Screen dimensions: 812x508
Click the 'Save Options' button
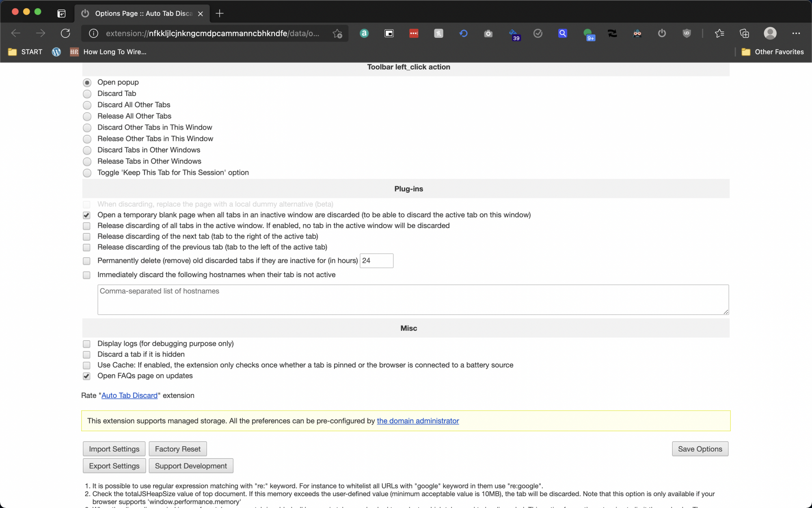coord(700,449)
